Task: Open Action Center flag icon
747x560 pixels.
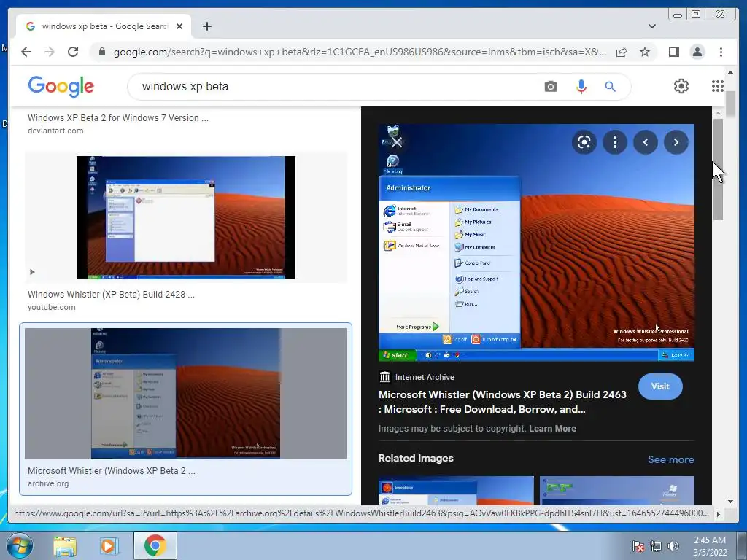Action: [638, 546]
